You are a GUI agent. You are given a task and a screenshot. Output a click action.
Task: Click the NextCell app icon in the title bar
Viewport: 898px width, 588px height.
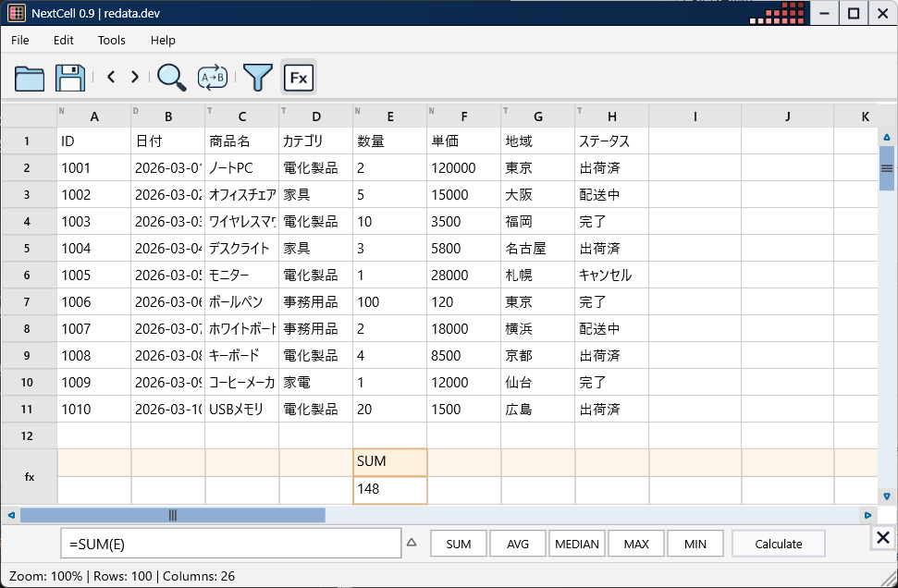[x=16, y=13]
